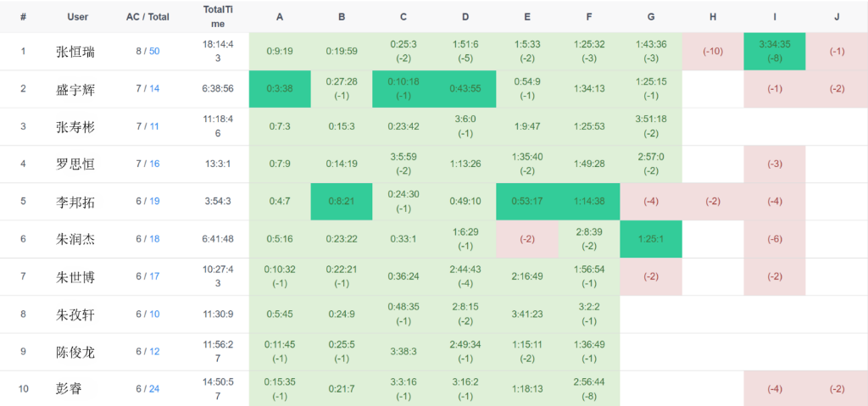Click 张恒瑞's failed problem H cell (-10)

coord(713,52)
